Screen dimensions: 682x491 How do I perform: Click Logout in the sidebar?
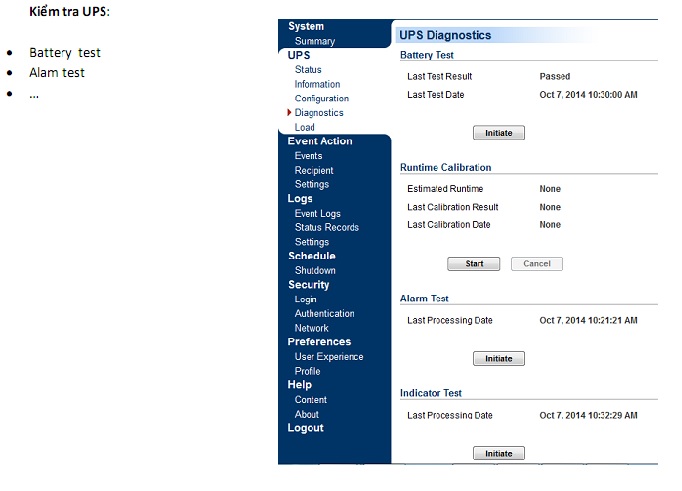305,428
